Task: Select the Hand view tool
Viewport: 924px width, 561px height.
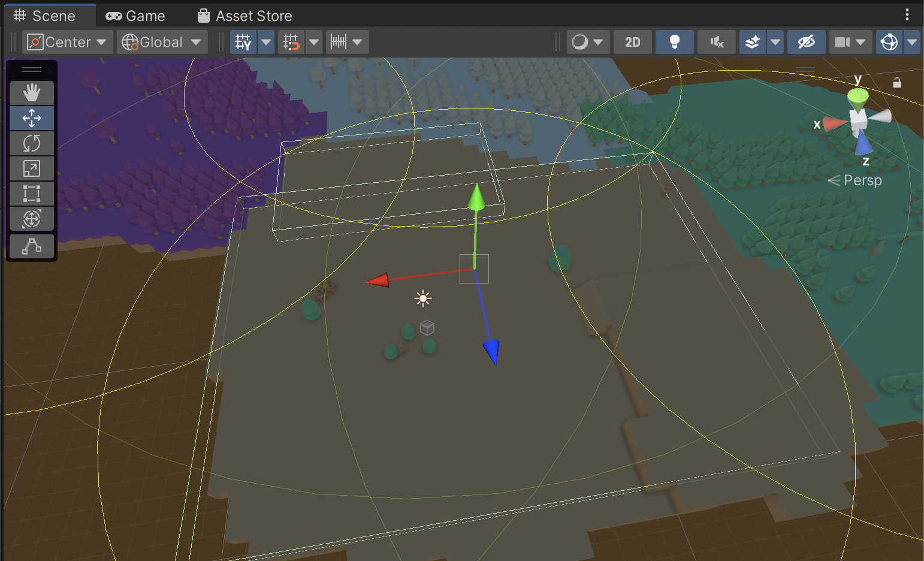Action: pyautogui.click(x=32, y=93)
